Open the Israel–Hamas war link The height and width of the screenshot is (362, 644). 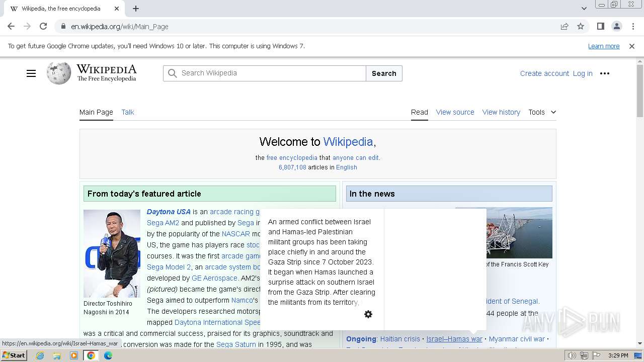[454, 339]
